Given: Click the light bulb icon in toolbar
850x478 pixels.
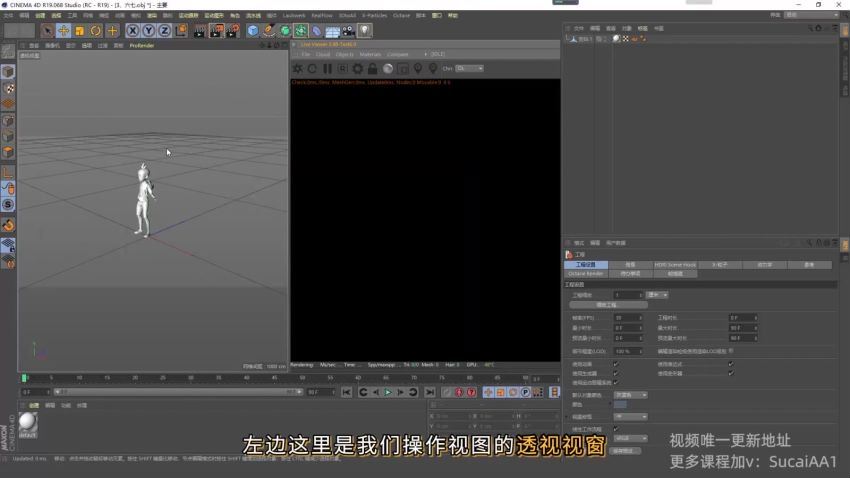Looking at the screenshot, I should (365, 31).
